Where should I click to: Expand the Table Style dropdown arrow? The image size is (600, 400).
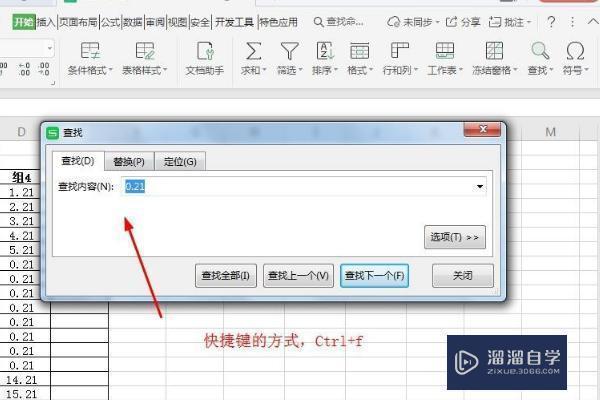pos(165,70)
